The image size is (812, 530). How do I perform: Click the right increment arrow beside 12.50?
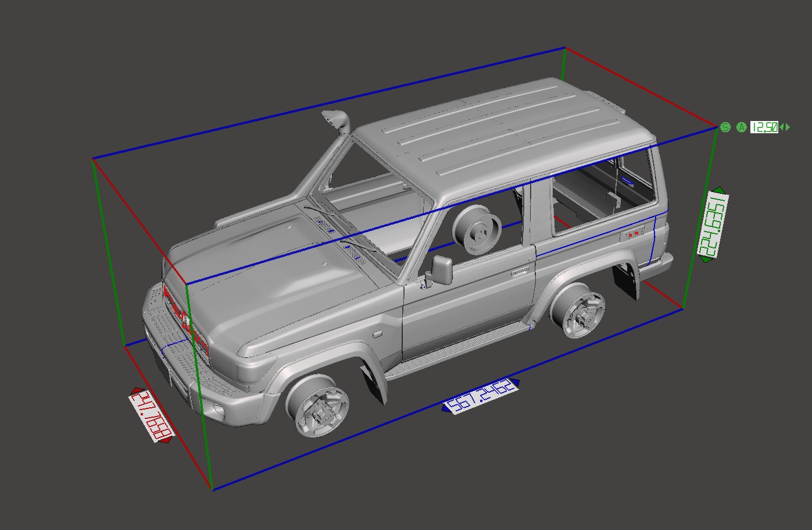click(787, 127)
